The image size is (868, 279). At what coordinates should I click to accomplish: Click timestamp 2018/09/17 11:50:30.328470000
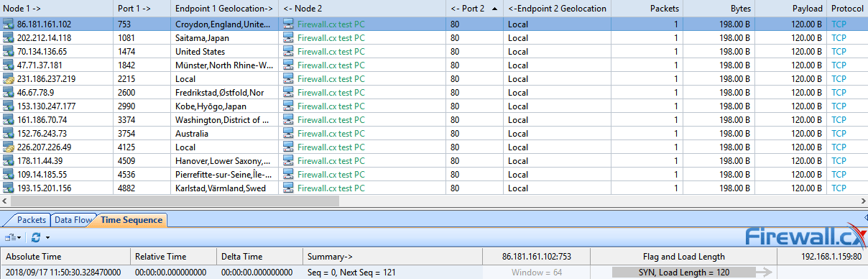click(63, 273)
